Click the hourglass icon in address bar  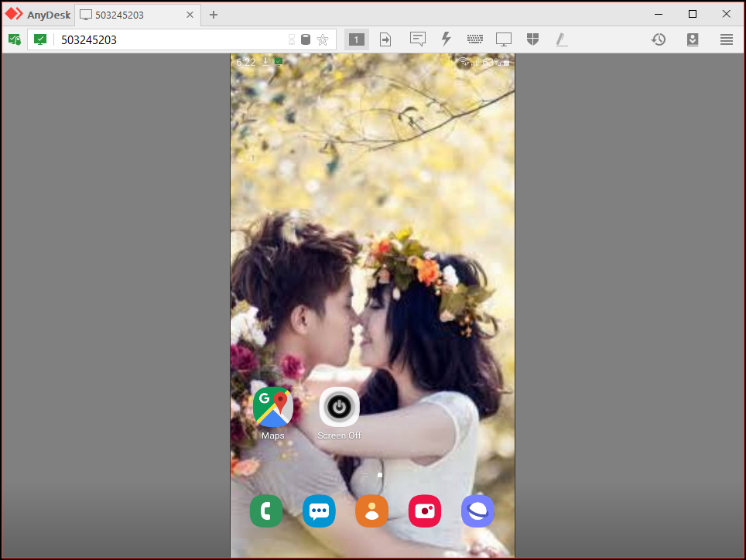pyautogui.click(x=292, y=39)
